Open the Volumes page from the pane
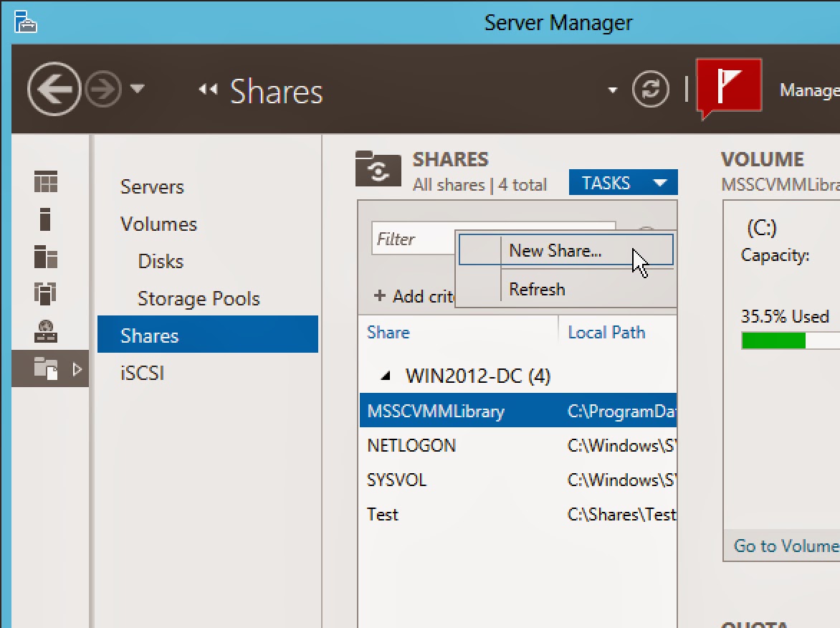This screenshot has width=840, height=628. click(x=159, y=224)
